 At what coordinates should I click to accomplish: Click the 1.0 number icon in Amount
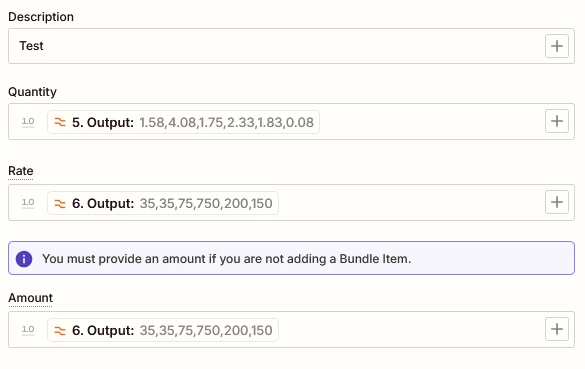pos(28,330)
